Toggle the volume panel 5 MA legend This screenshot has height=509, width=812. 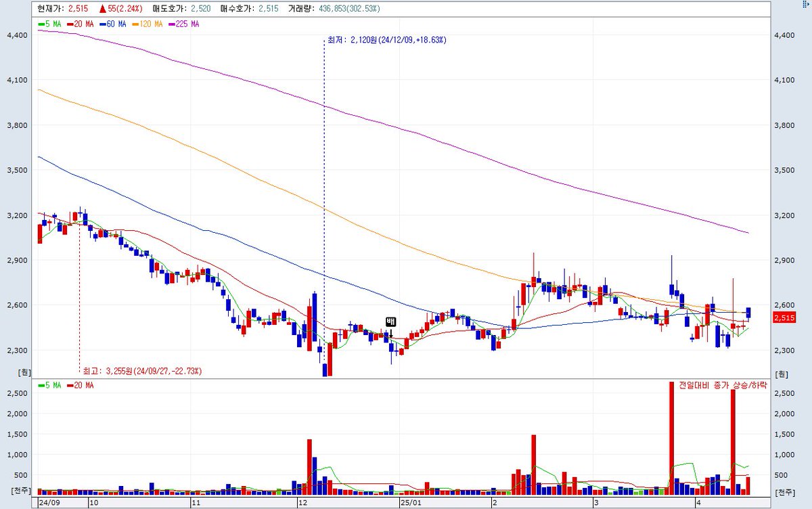click(50, 385)
